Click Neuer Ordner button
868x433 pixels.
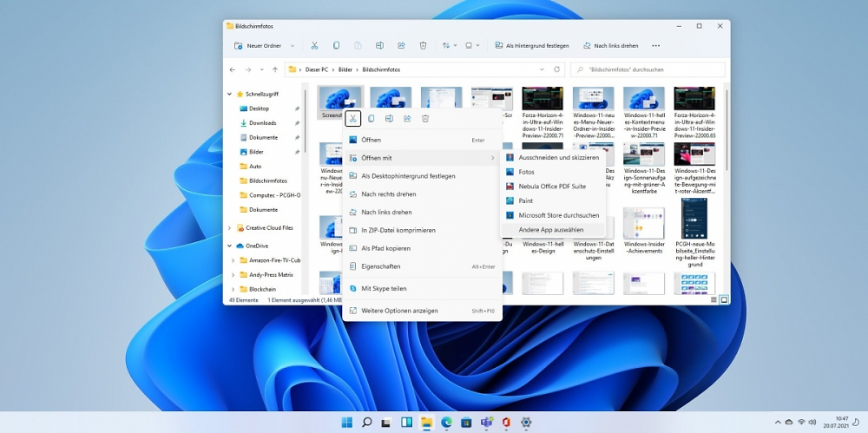(x=258, y=45)
